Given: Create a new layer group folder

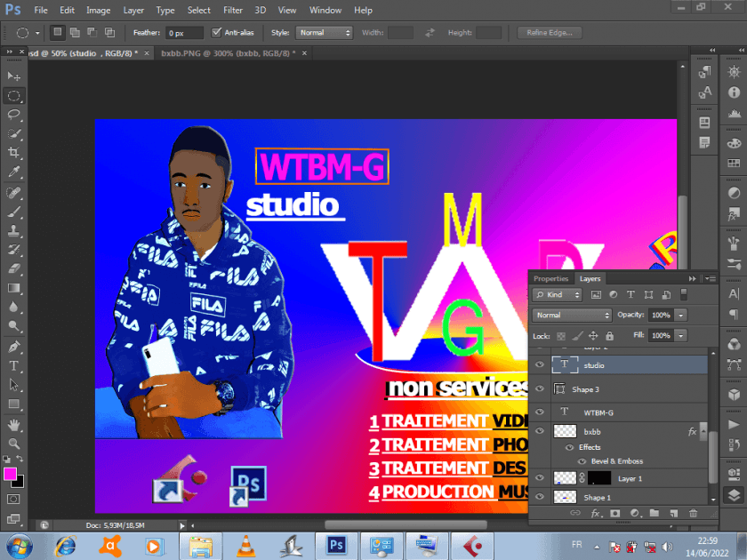Looking at the screenshot, I should (655, 514).
